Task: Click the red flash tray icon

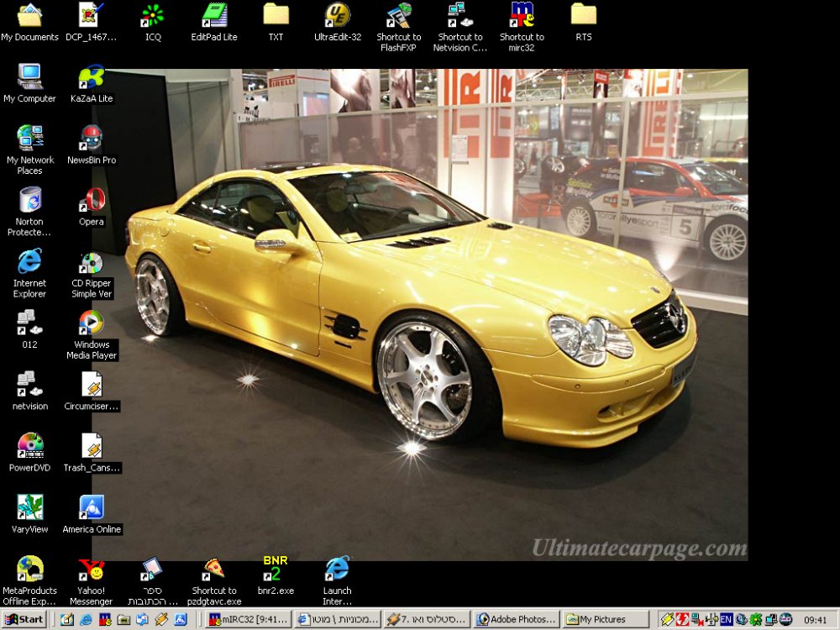Action: (682, 620)
